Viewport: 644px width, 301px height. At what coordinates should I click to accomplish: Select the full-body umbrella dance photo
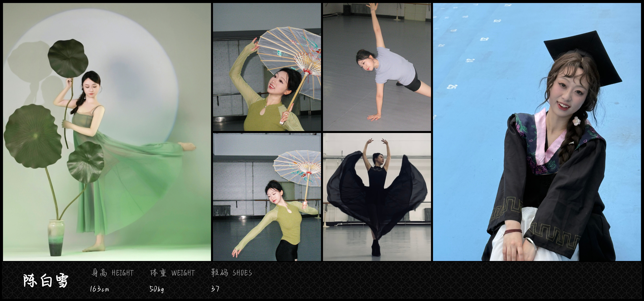click(x=267, y=197)
